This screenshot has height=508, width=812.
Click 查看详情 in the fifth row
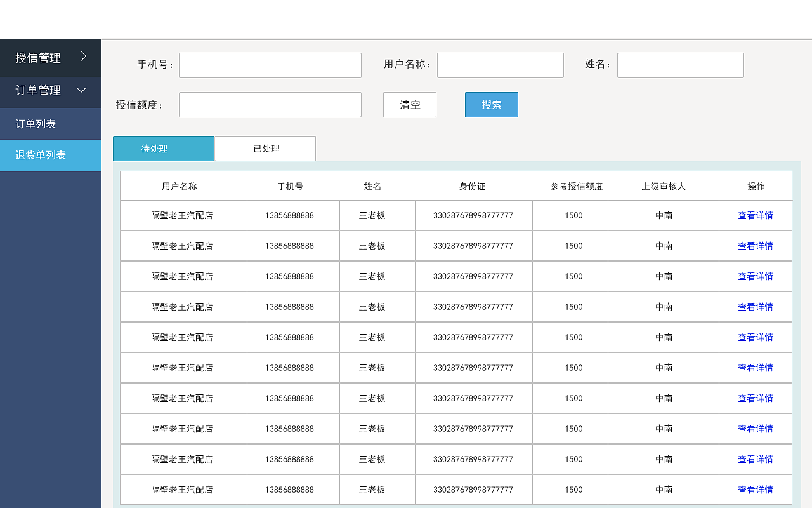point(756,337)
